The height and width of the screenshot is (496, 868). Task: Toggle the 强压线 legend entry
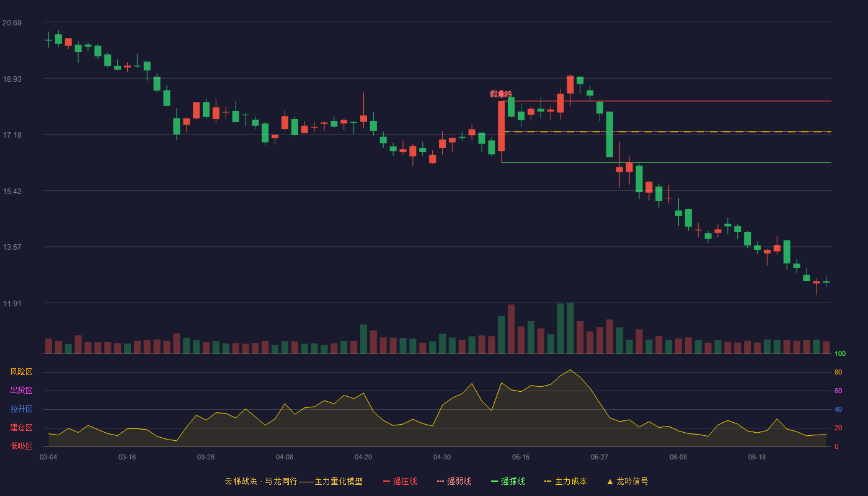pyautogui.click(x=400, y=481)
